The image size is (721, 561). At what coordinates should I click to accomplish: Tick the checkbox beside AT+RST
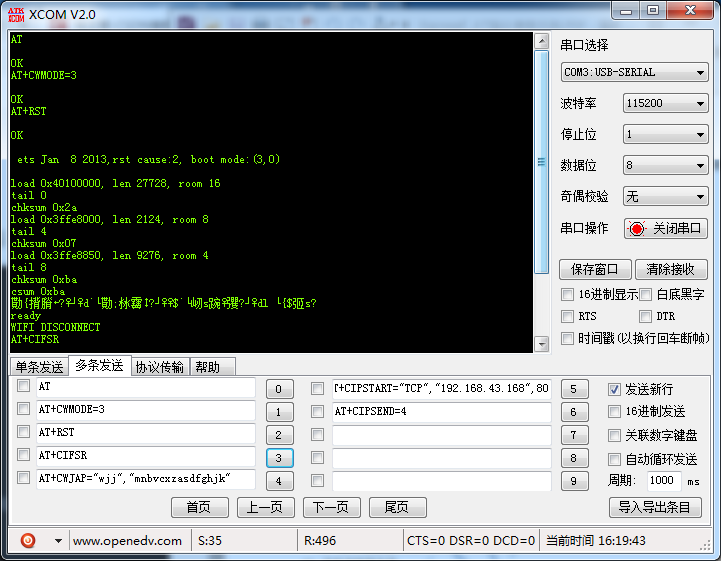pos(23,431)
